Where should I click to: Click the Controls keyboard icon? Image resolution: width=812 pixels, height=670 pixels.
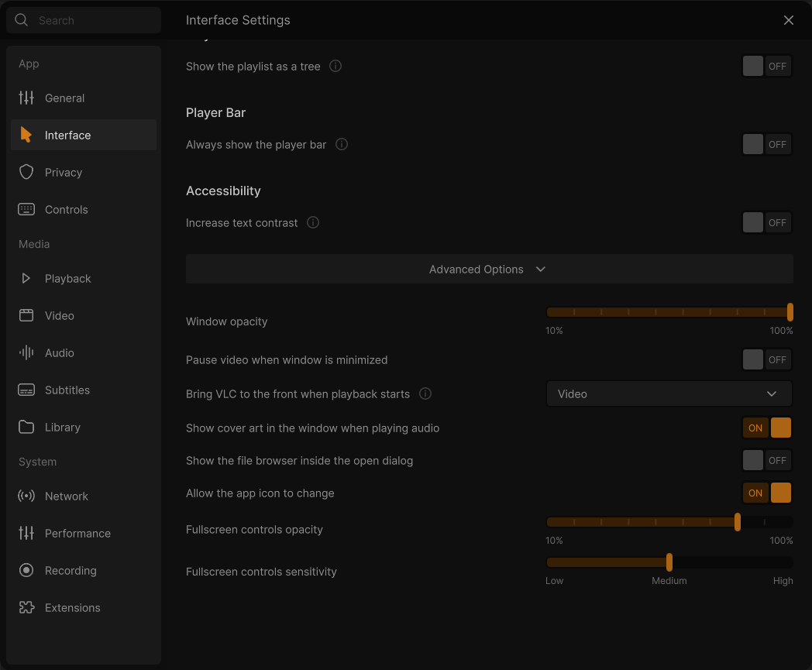pos(26,209)
